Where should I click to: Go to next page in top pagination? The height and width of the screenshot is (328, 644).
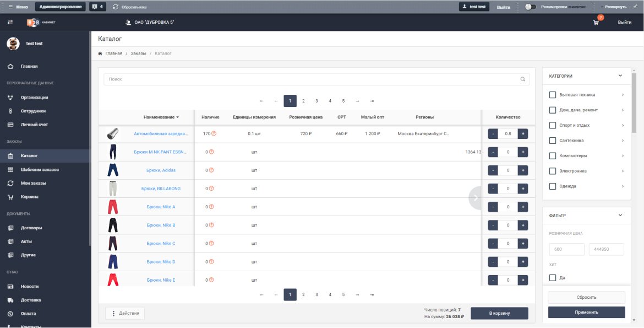pyautogui.click(x=357, y=101)
